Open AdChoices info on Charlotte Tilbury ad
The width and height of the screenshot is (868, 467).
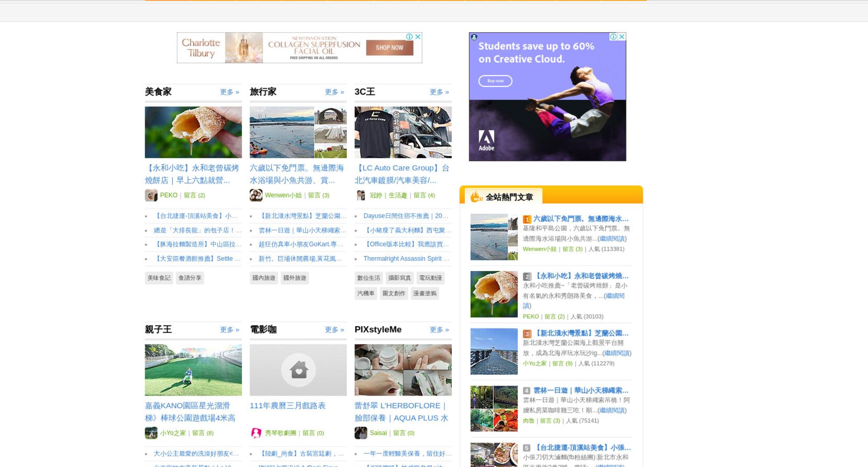(409, 37)
